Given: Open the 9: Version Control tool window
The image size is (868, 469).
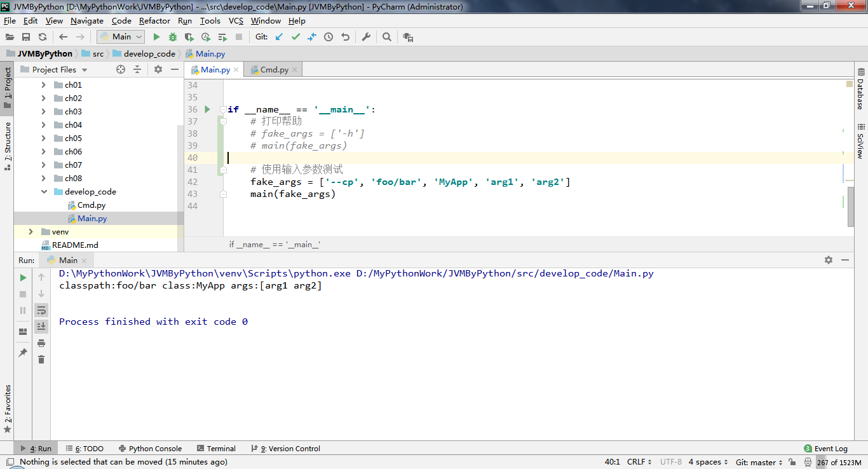Looking at the screenshot, I should 285,448.
